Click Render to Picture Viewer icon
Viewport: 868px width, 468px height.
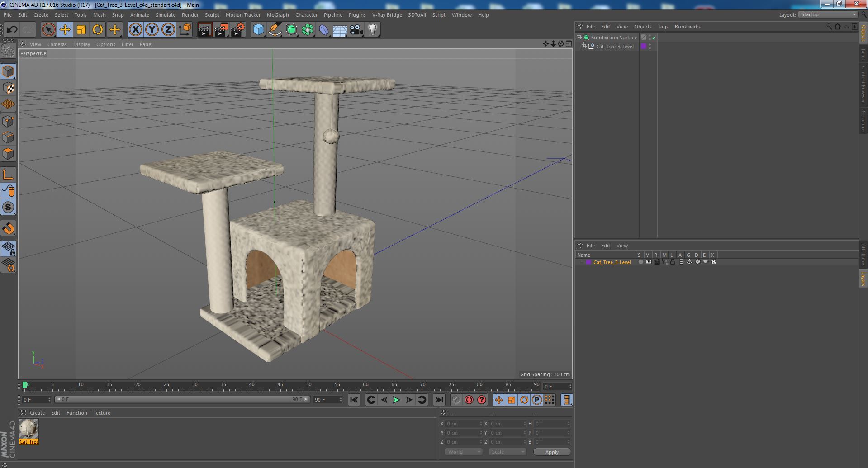221,30
